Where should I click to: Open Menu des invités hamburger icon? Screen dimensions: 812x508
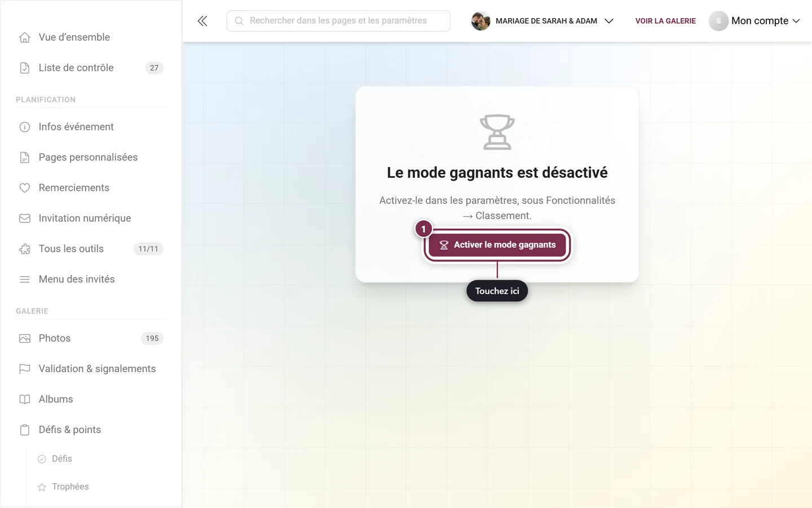pyautogui.click(x=25, y=279)
